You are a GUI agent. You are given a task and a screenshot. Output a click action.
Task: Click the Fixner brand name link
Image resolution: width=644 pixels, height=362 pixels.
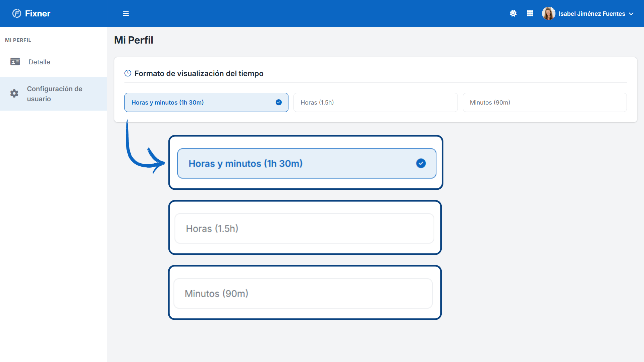click(38, 13)
